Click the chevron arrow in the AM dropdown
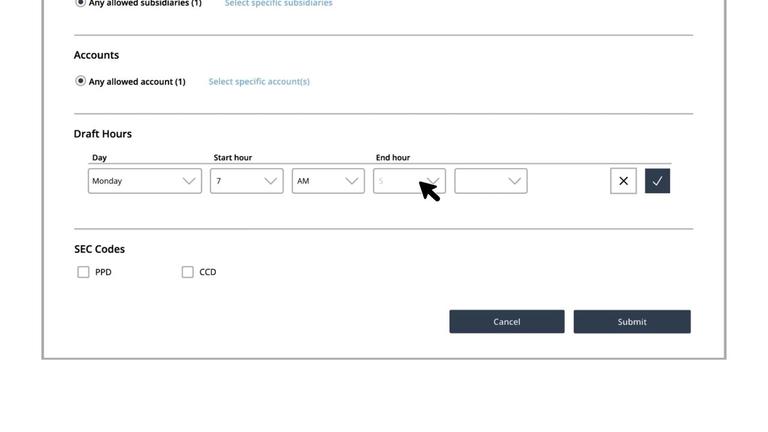 pyautogui.click(x=352, y=181)
